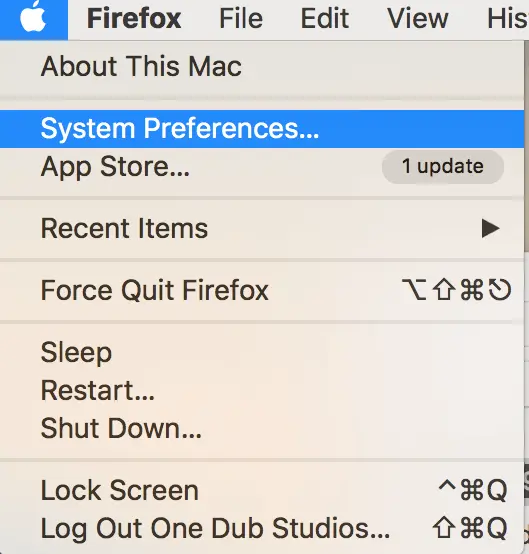Image resolution: width=529 pixels, height=554 pixels.
Task: Choose Shut Down… option
Action: click(262, 429)
